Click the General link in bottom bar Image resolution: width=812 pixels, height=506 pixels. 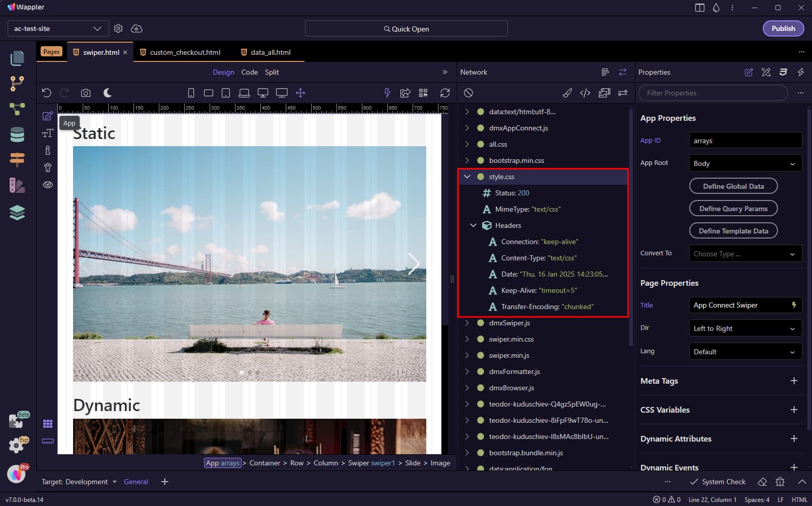click(136, 482)
